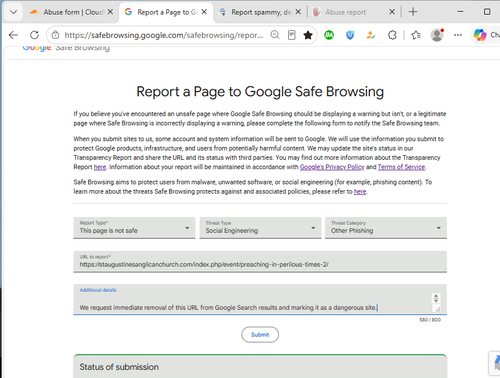
Task: Click the Additional details scroll stepper arrows
Action: (436, 298)
